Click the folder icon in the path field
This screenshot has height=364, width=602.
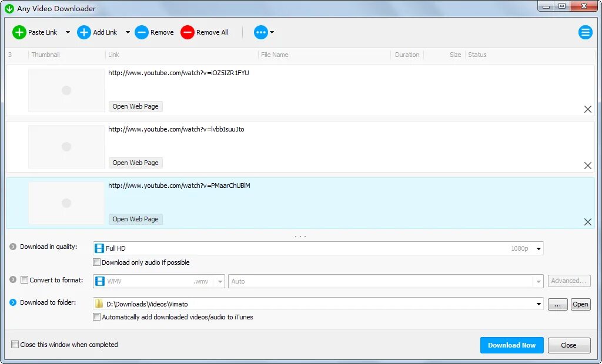click(99, 304)
